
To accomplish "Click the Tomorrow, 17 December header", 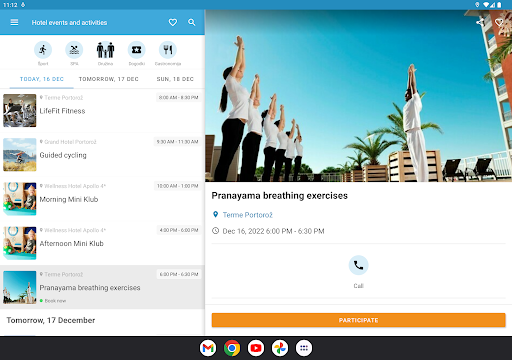I will 51,320.
